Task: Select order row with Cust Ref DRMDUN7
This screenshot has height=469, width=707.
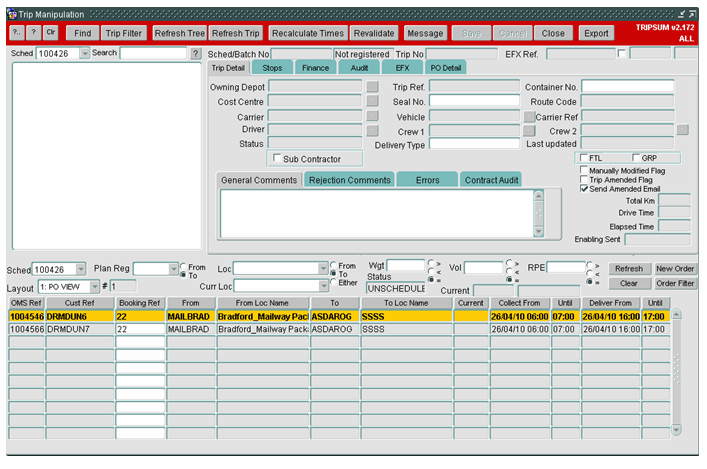Action: 339,329
